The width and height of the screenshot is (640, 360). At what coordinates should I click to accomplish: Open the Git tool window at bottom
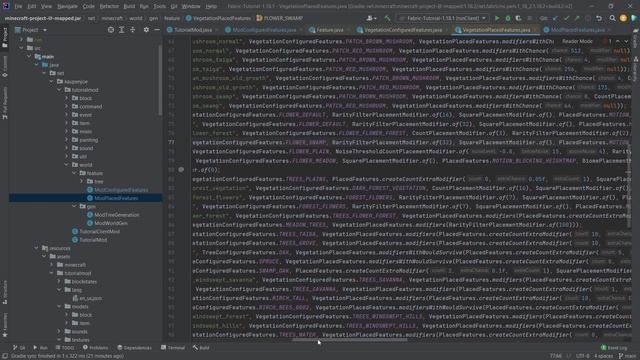(x=19, y=348)
